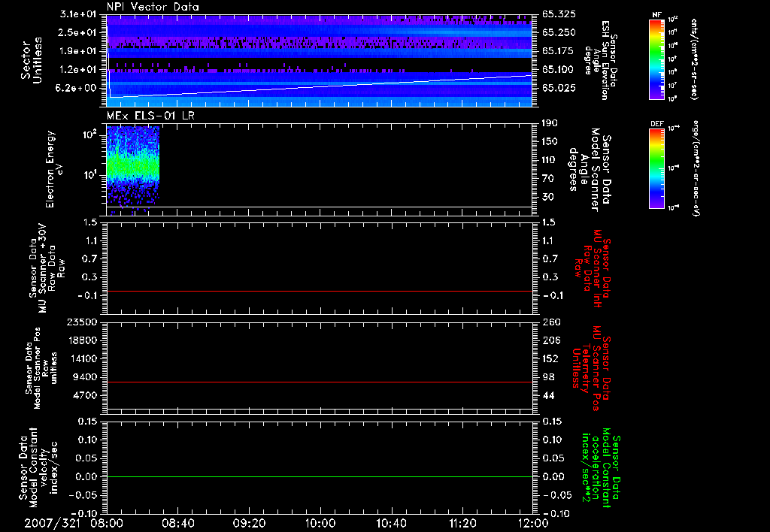The height and width of the screenshot is (532, 770).
Task: Select the '150' scanner angle tick value
Action: tap(550, 141)
